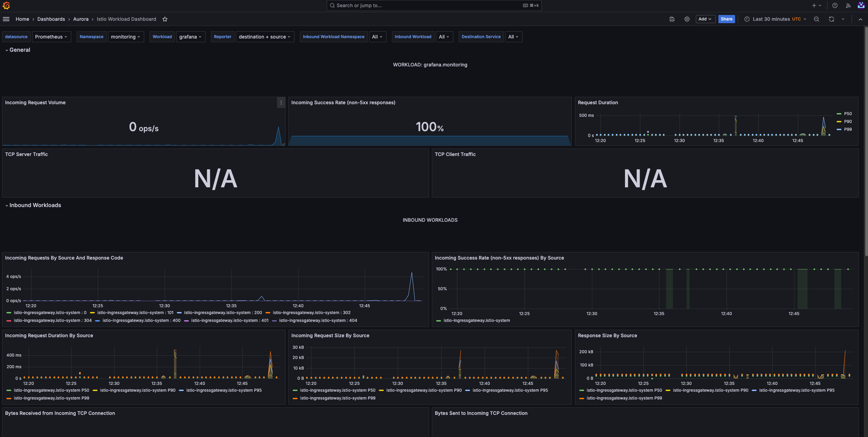Viewport: 868px width, 437px height.
Task: Zoom out the time range
Action: click(817, 19)
